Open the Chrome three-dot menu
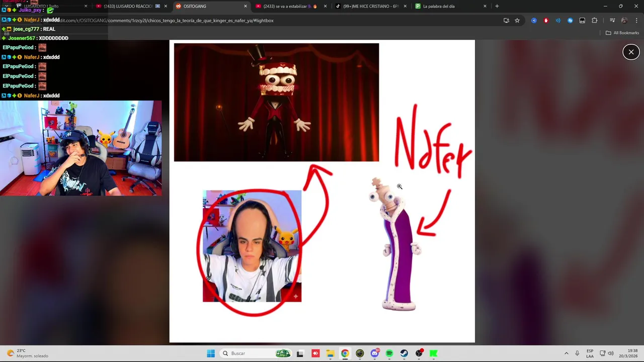 (x=636, y=21)
